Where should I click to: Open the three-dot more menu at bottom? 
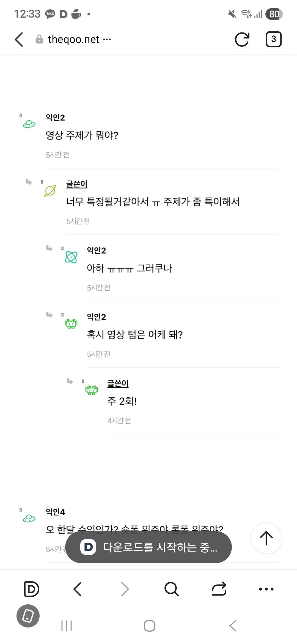tap(266, 589)
